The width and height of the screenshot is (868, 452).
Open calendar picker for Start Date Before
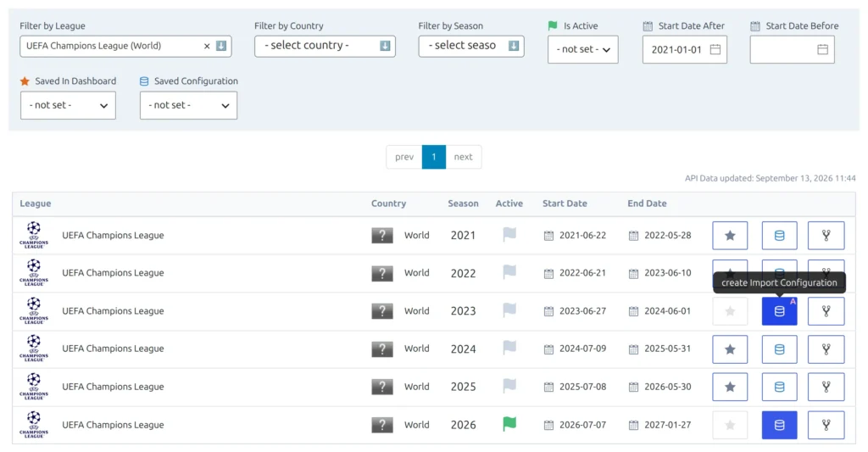pos(822,49)
